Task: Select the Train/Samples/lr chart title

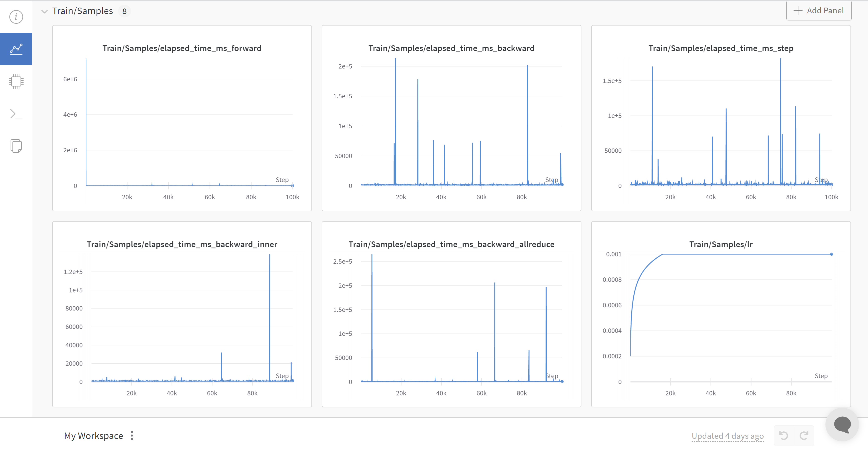Action: [721, 244]
